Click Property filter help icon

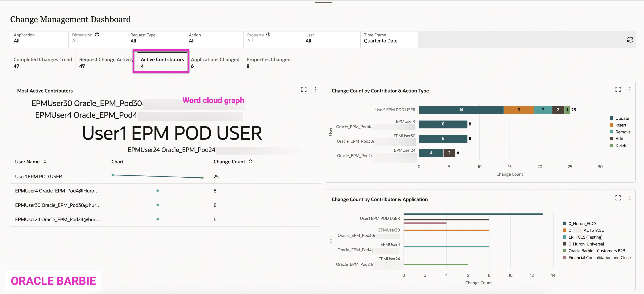(x=268, y=35)
